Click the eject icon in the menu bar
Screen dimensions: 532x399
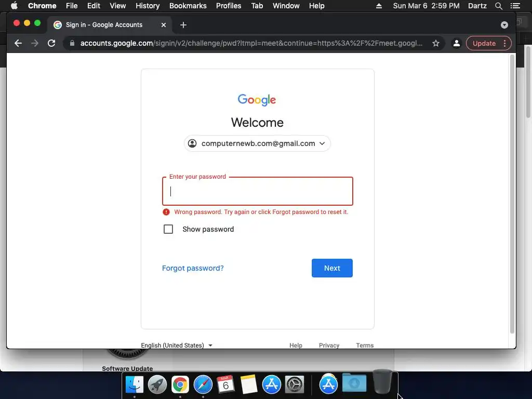click(x=379, y=6)
